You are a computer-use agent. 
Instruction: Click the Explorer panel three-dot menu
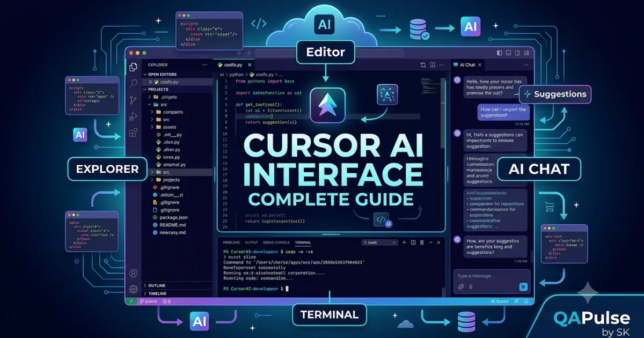point(204,65)
